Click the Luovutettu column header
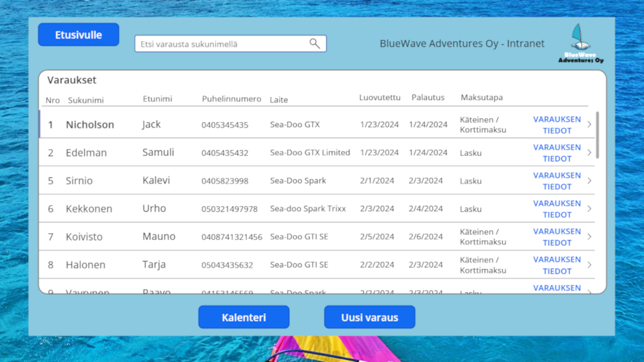Screen dimensions: 644x362 [380, 98]
